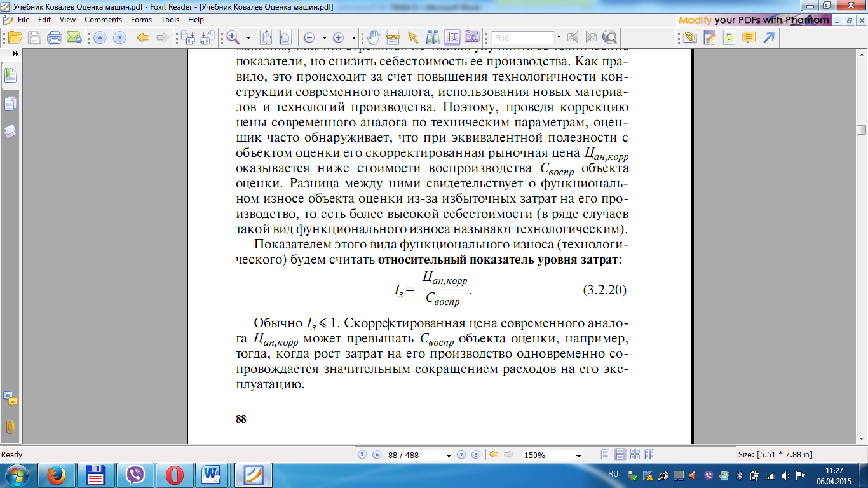
Task: Open the advanced search magnifier
Action: (610, 37)
